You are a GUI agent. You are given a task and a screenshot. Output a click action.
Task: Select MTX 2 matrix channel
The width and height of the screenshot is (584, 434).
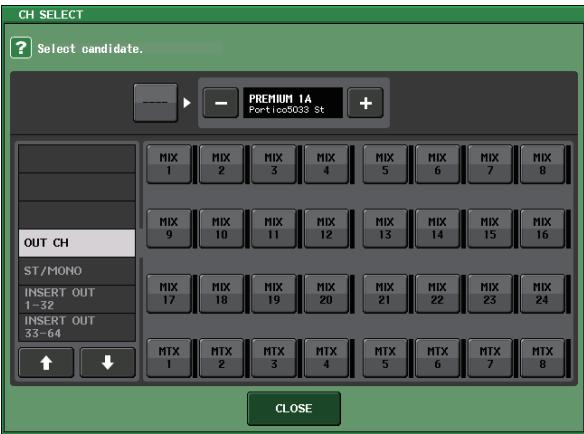(x=222, y=358)
